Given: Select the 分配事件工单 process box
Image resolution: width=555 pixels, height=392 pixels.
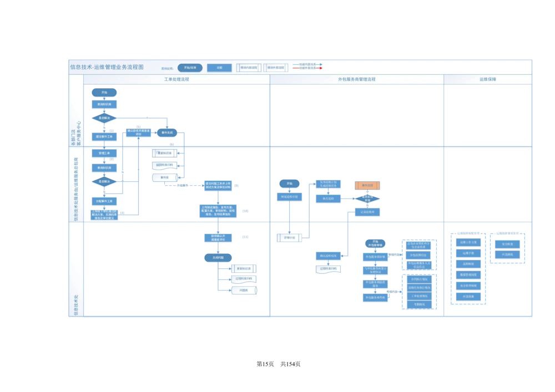Looking at the screenshot, I should pyautogui.click(x=104, y=201).
